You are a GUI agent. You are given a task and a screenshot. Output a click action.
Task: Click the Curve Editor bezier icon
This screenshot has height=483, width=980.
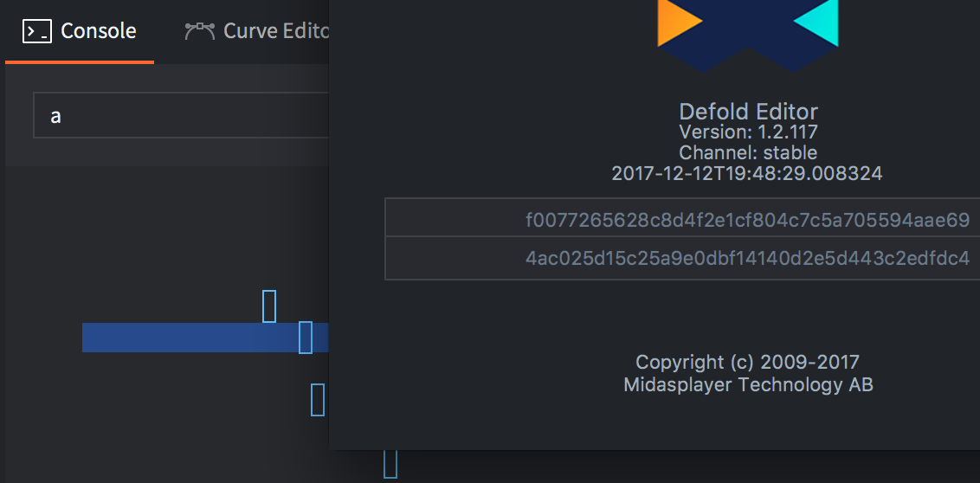(200, 30)
